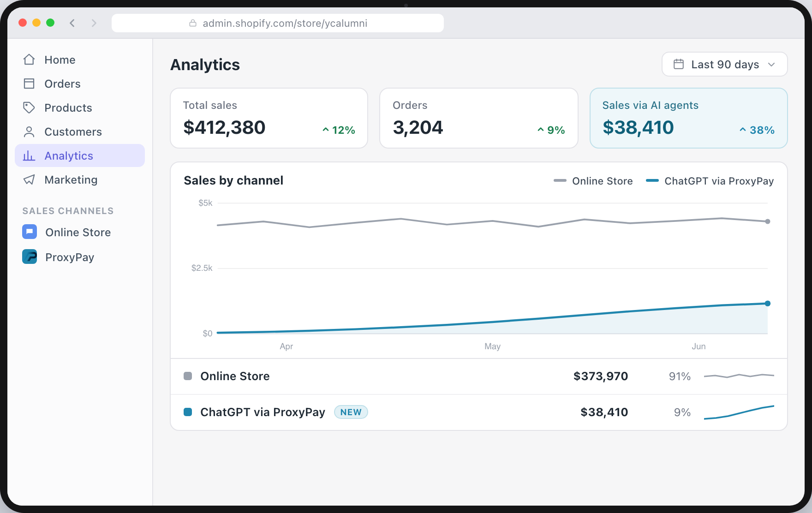Click the $2.5k y-axis label

pos(202,268)
